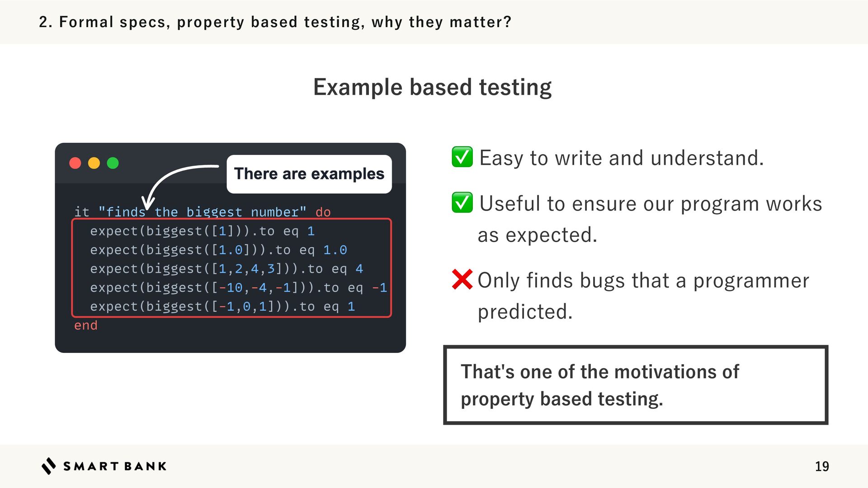Click the red dot in code window
The height and width of the screenshot is (488, 868).
coord(75,163)
